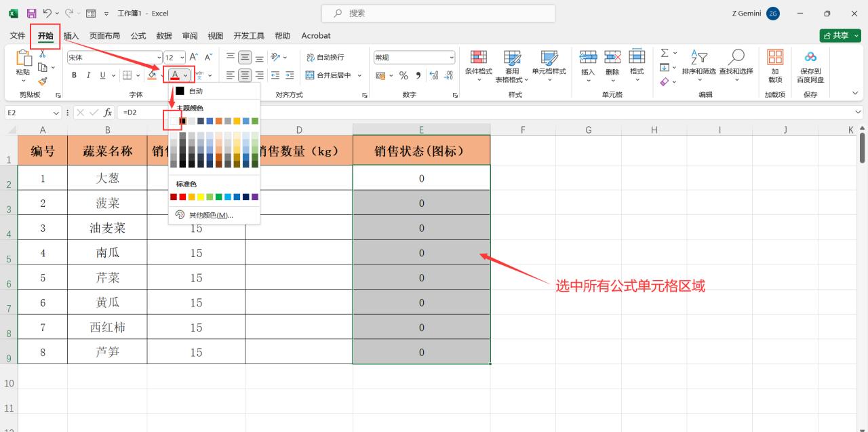Switch to the 页面布局 tab

(104, 36)
